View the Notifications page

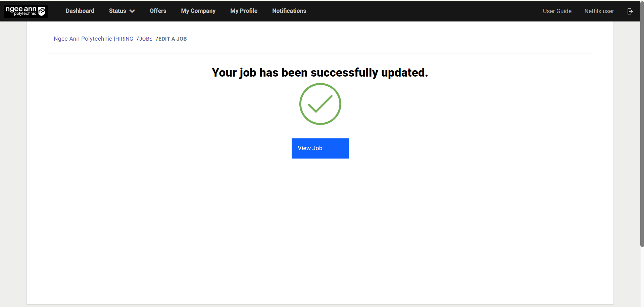coord(289,11)
